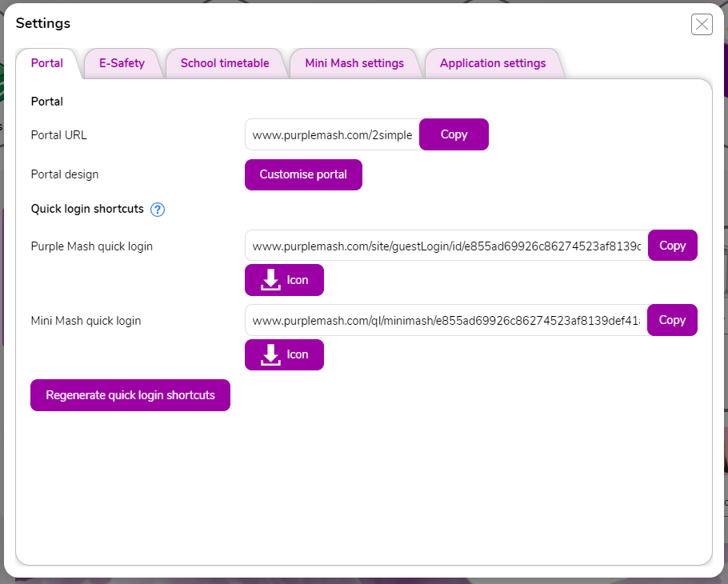
Task: Click the Settings dialog title
Action: click(x=43, y=23)
